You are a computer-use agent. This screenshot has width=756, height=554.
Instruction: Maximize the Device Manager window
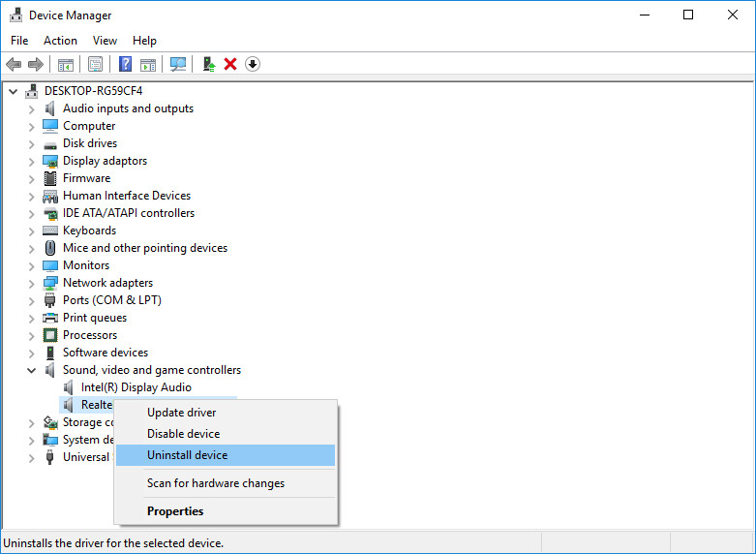tap(688, 15)
